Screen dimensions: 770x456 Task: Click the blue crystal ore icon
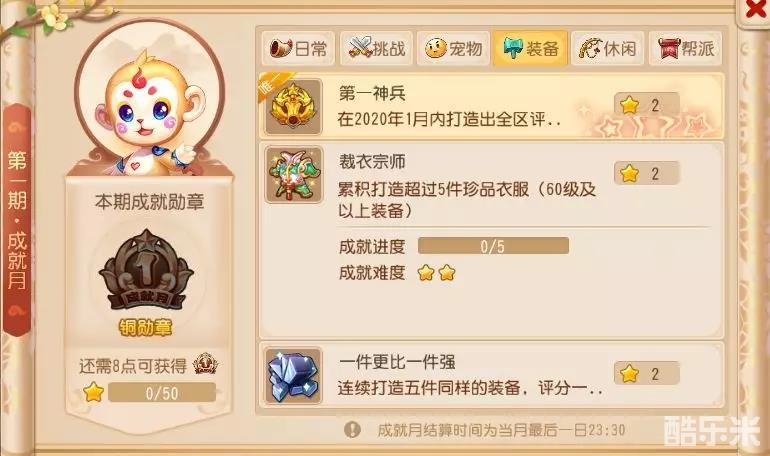[x=293, y=376]
